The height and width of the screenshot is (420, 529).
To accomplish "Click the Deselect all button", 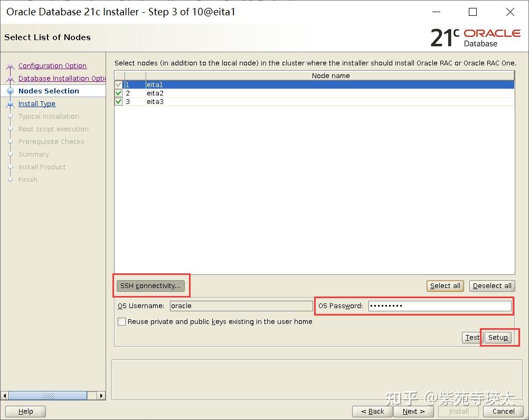I will tap(492, 286).
